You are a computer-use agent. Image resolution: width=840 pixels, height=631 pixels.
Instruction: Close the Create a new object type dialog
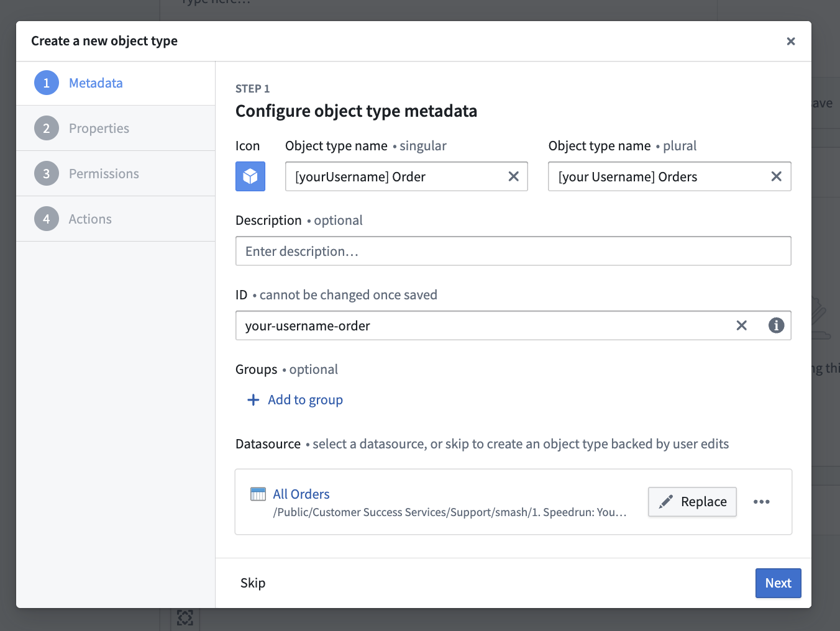click(x=790, y=41)
